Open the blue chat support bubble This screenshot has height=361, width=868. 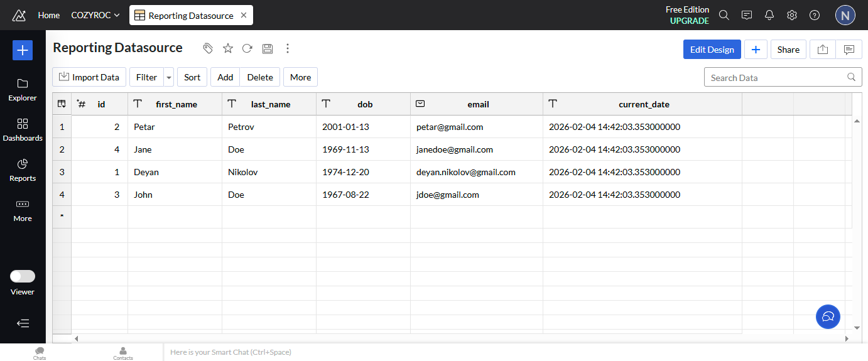tap(828, 316)
